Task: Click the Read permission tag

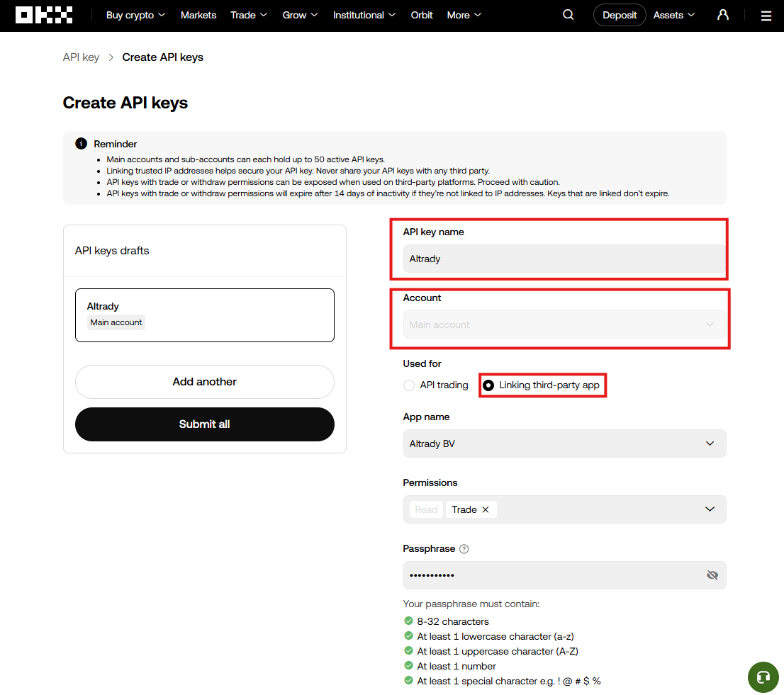Action: tap(426, 509)
